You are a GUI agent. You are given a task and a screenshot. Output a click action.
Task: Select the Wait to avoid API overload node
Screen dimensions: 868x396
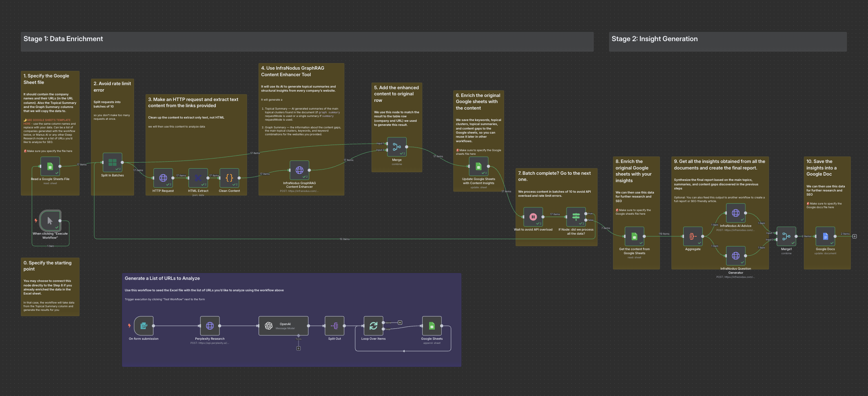click(x=533, y=217)
